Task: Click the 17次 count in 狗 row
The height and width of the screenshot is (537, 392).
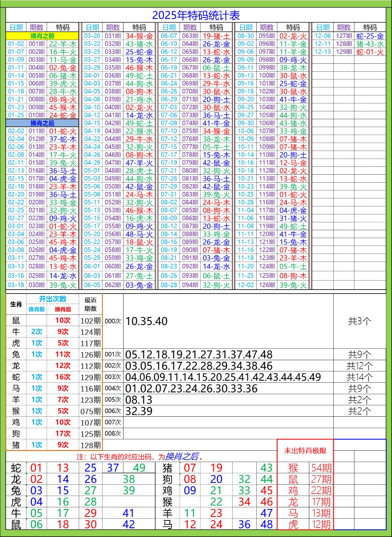Action: [x=63, y=434]
